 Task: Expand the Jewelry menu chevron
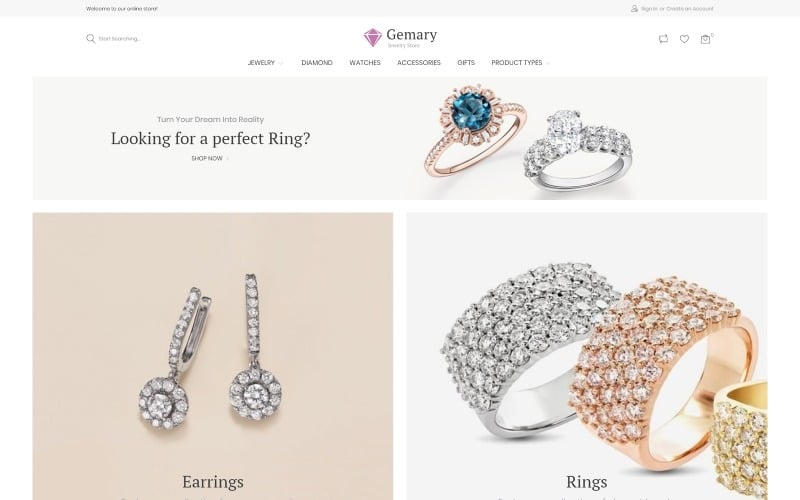pyautogui.click(x=281, y=63)
